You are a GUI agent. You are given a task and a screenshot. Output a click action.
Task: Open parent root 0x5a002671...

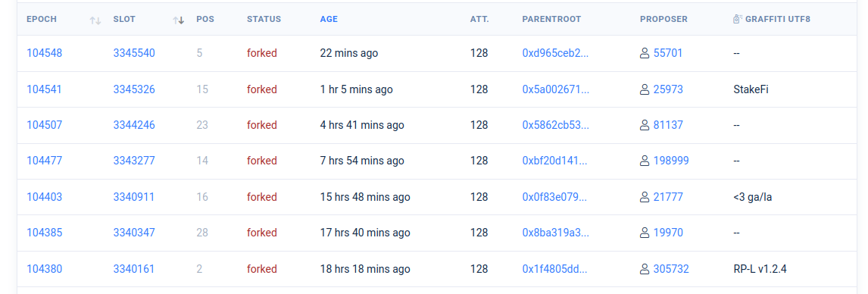[x=556, y=89]
